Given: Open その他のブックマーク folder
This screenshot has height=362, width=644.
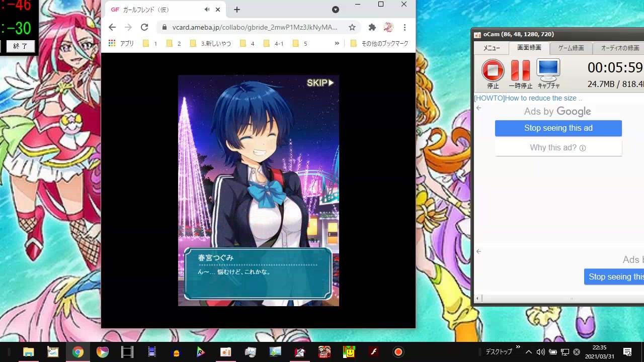Looking at the screenshot, I should click(x=379, y=43).
